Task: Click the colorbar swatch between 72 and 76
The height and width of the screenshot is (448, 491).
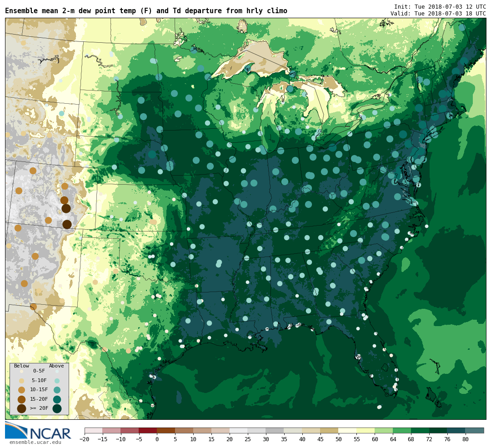Action: tap(438, 430)
